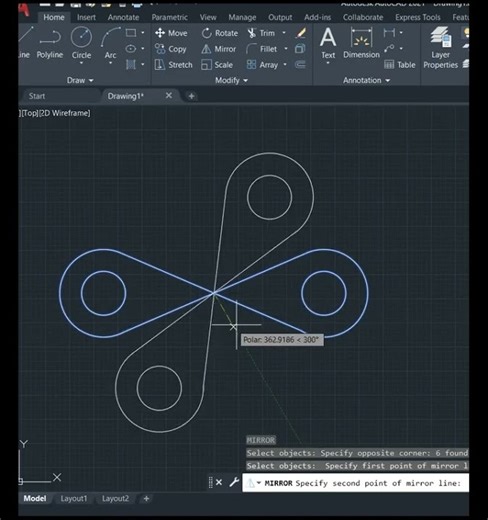Click the command line customize wrench icon
The image size is (488, 520).
[x=234, y=482]
